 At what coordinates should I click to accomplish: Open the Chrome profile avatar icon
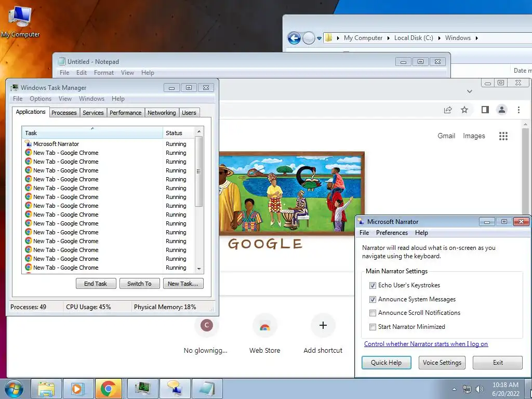point(502,110)
